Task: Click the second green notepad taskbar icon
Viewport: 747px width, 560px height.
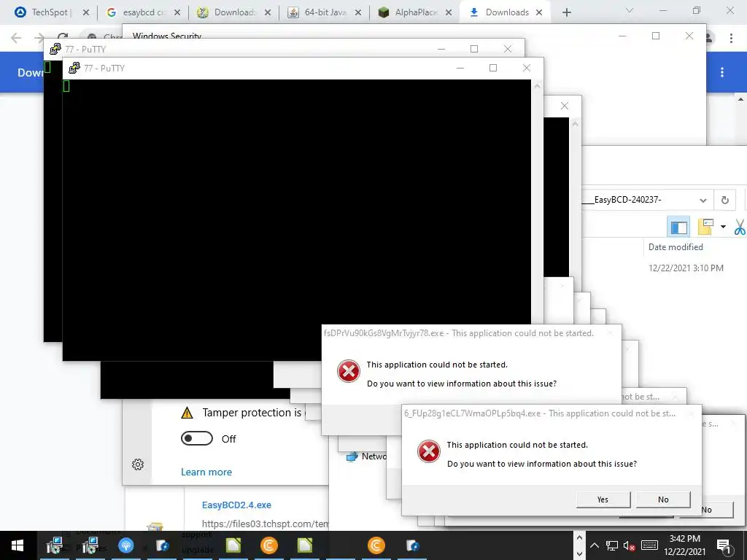Action: pyautogui.click(x=305, y=545)
